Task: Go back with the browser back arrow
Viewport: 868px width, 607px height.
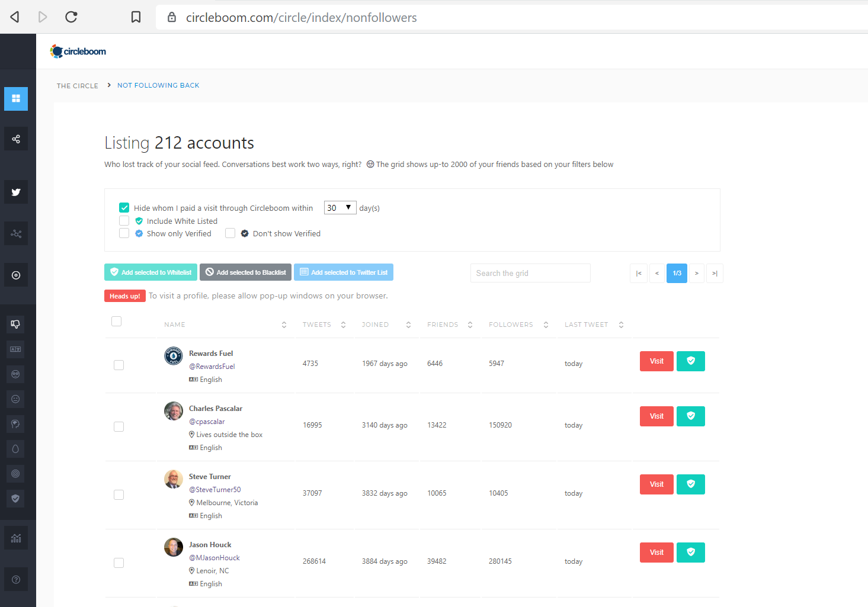Action: pos(15,17)
